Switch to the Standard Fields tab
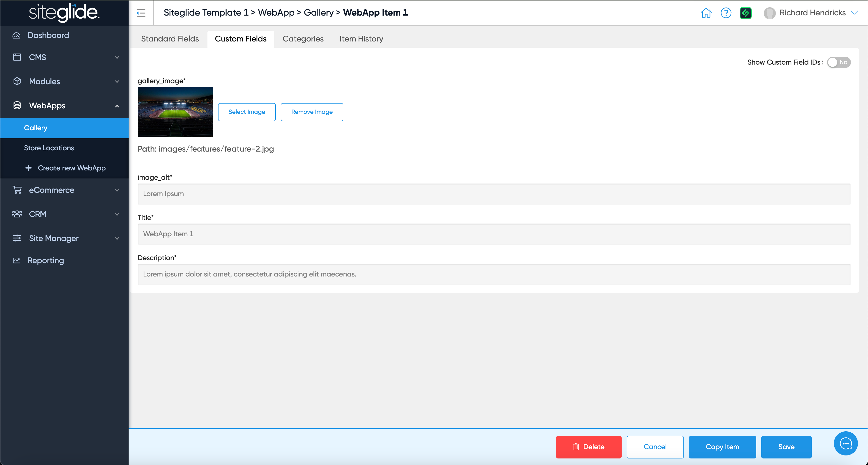Image resolution: width=868 pixels, height=465 pixels. point(170,39)
